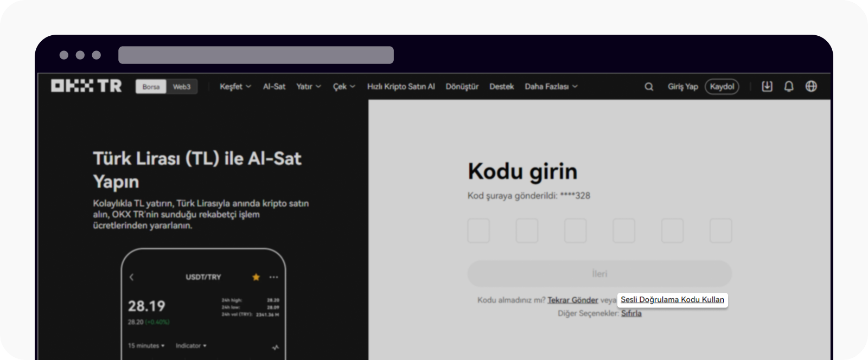Viewport: 868px width, 360px height.
Task: Click the third code digit box
Action: pyautogui.click(x=575, y=231)
